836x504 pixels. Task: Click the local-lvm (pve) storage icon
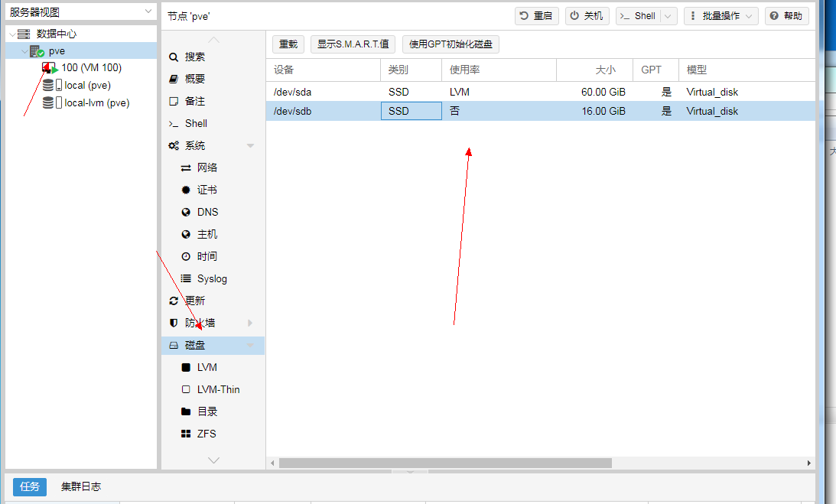pyautogui.click(x=52, y=103)
